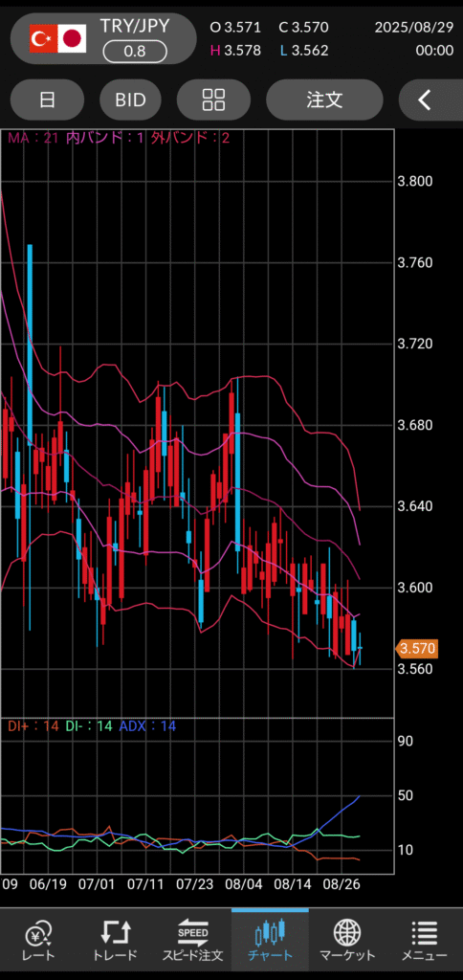
Task: Change the 日 daily timeframe selector
Action: pyautogui.click(x=48, y=100)
